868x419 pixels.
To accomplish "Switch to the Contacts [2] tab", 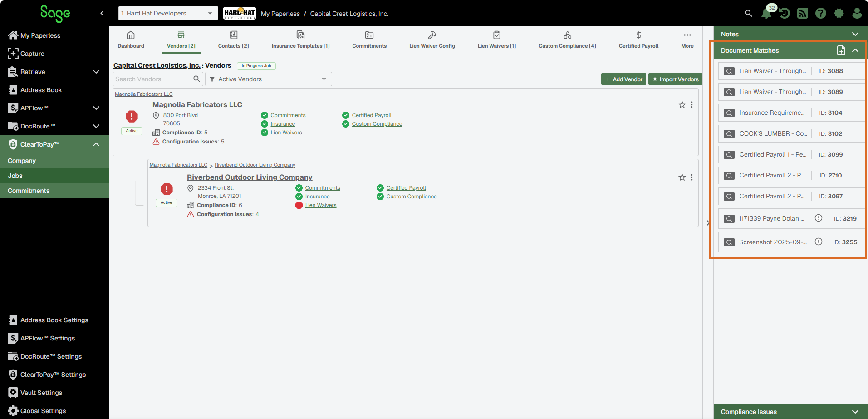I will pyautogui.click(x=233, y=39).
